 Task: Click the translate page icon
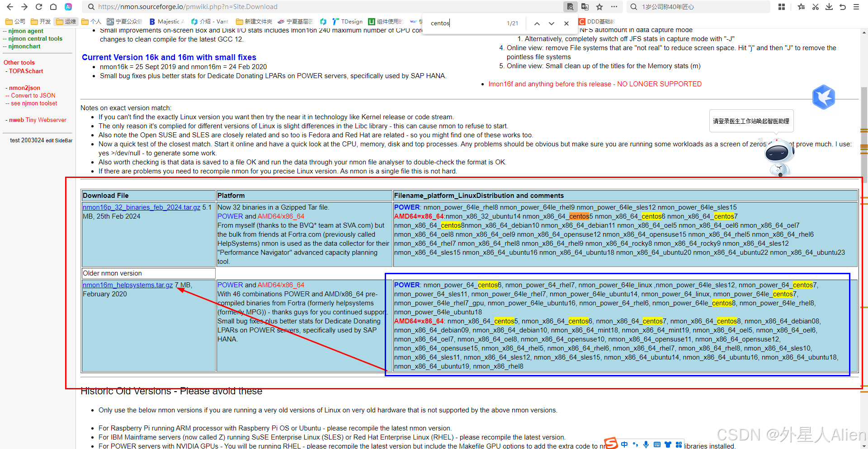tap(585, 7)
